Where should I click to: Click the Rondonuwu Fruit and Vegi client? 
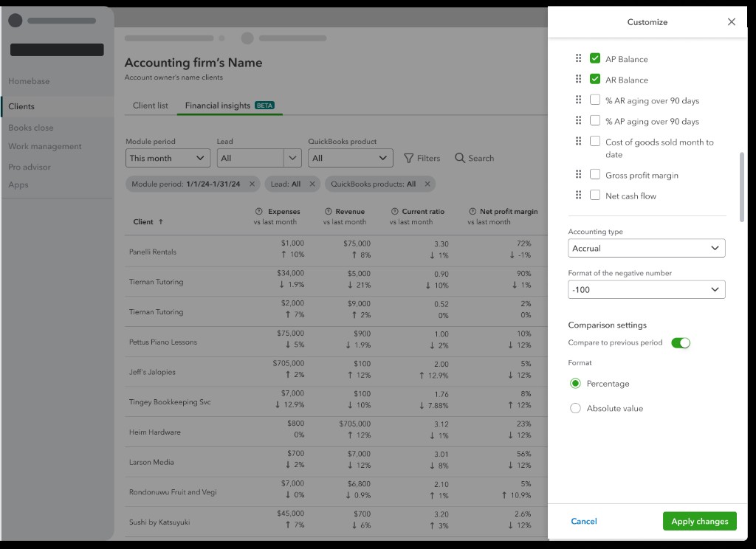pos(173,491)
